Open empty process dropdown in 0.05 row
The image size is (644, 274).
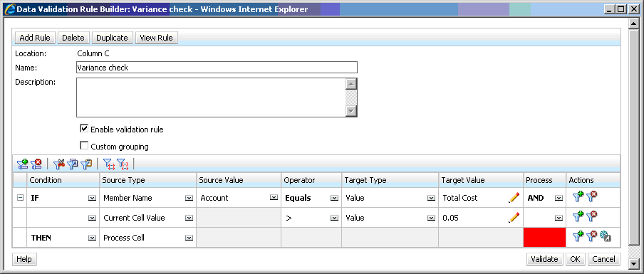pyautogui.click(x=559, y=218)
